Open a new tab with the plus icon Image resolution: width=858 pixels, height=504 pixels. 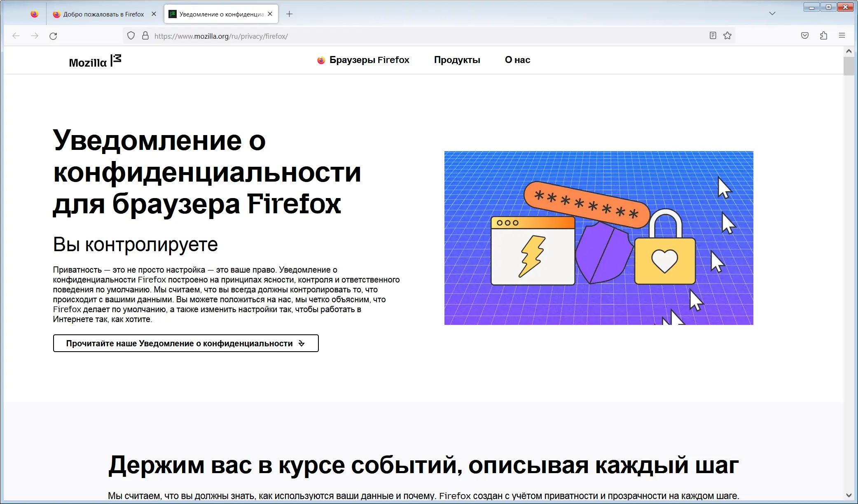pos(289,14)
